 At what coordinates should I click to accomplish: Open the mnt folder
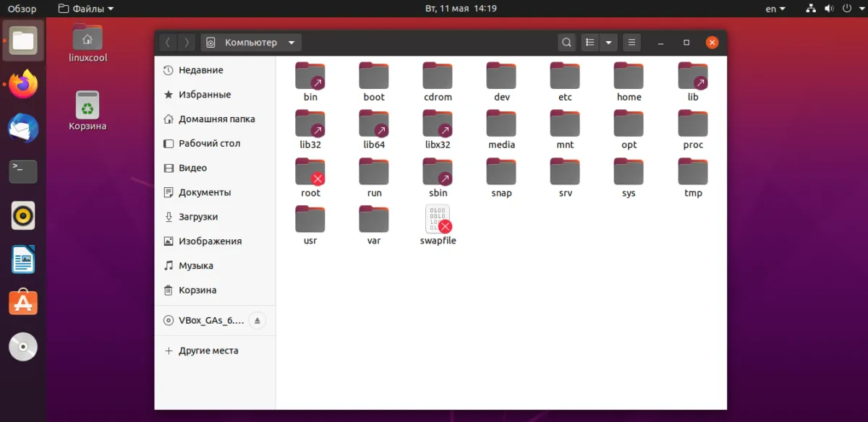click(565, 129)
